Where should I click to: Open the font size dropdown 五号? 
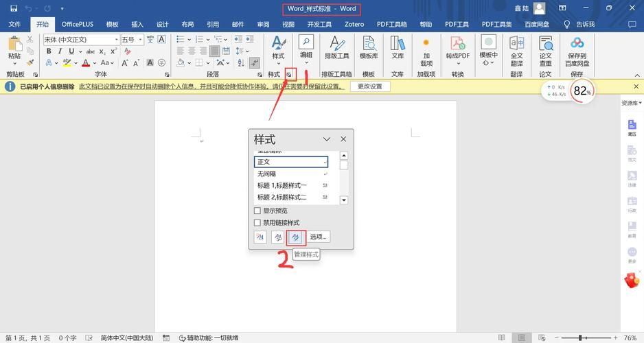pos(139,40)
